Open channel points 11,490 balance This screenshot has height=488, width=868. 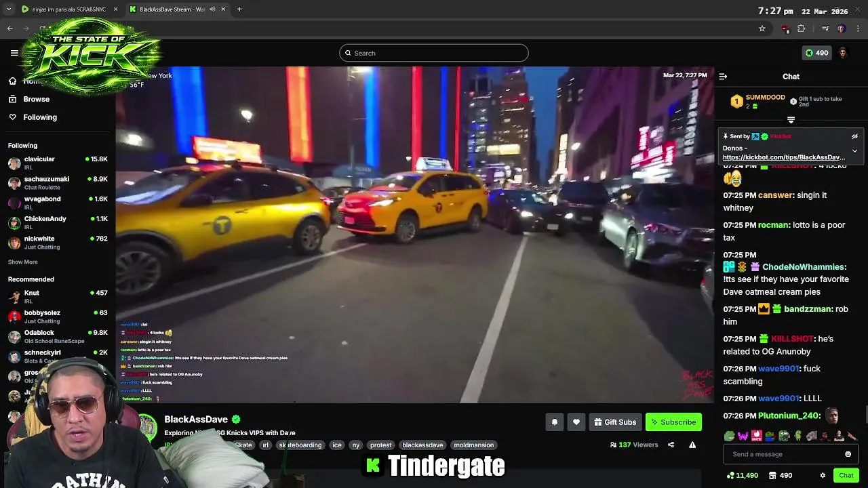point(743,476)
